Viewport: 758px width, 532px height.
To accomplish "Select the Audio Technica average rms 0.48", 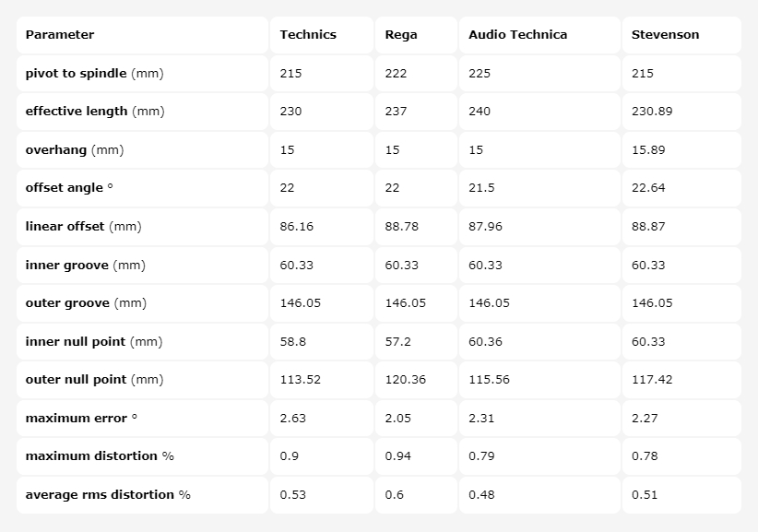I will click(x=480, y=495).
